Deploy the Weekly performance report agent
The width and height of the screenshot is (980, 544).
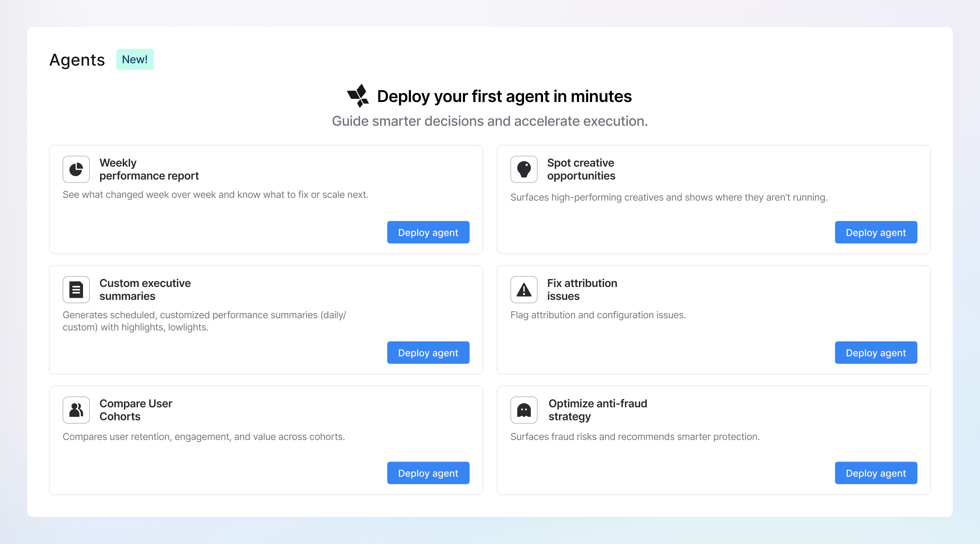(428, 232)
